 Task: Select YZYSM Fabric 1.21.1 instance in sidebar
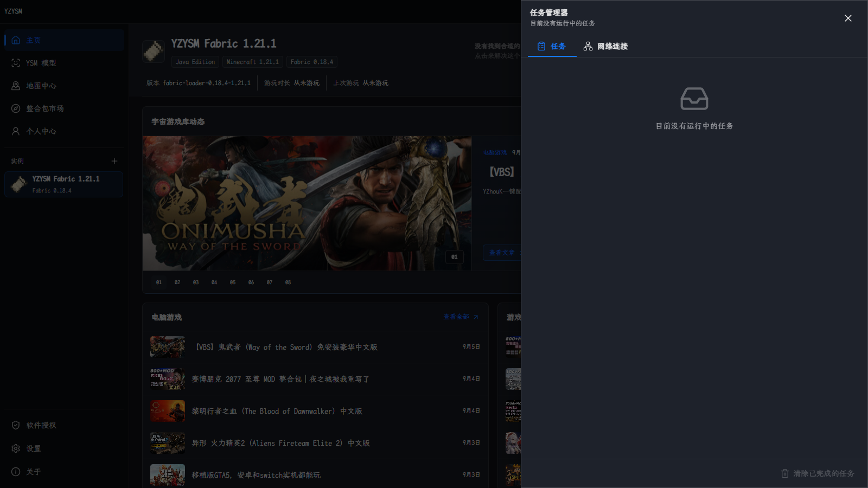coord(64,184)
